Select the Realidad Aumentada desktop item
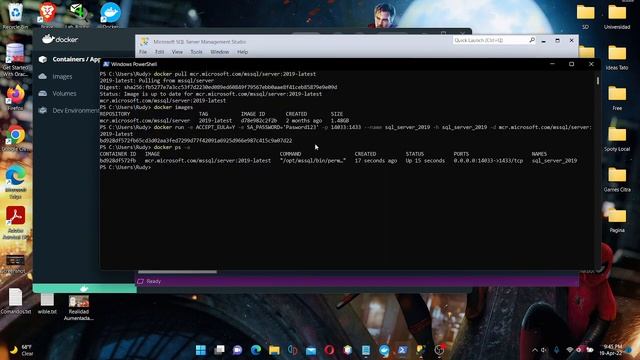Screen dimensions: 640x360 tap(78, 307)
